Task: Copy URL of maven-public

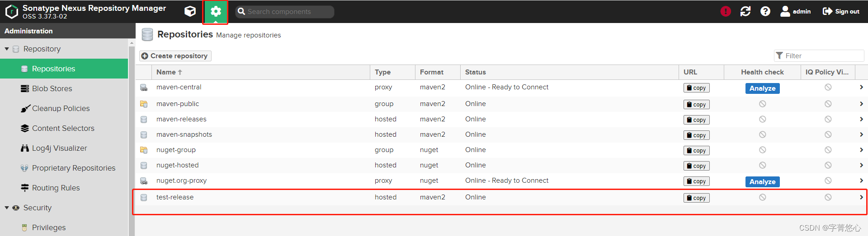Action: click(x=696, y=105)
